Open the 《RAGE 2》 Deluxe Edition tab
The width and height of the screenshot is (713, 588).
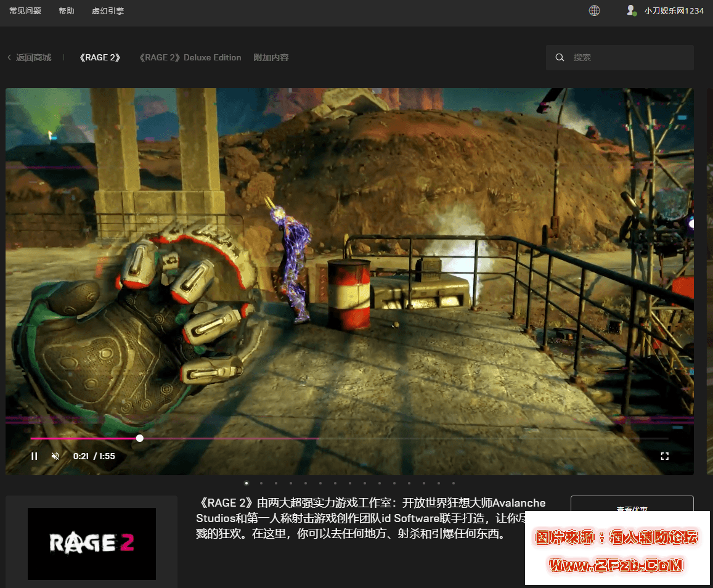click(190, 57)
